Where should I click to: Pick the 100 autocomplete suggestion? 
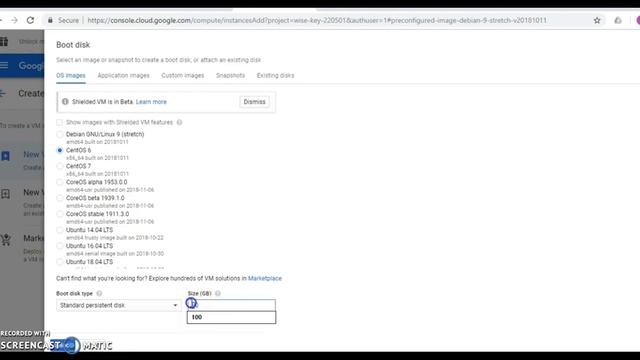coord(231,317)
